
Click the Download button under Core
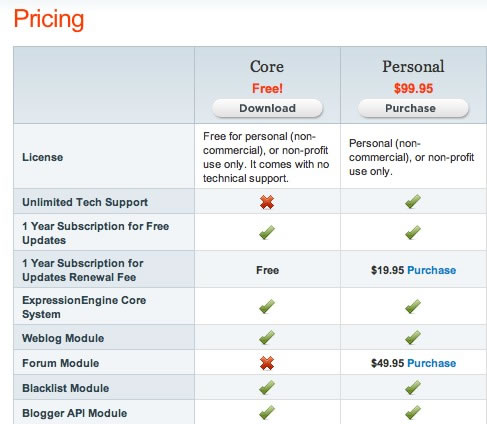tap(267, 108)
